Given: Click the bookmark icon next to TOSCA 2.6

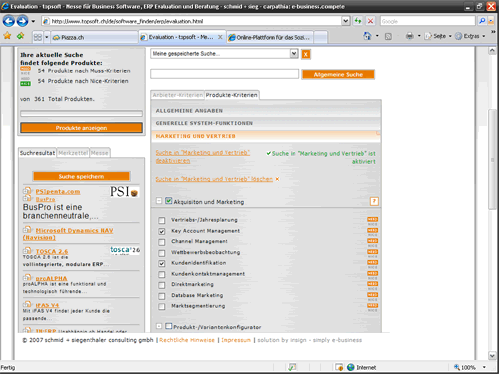Looking at the screenshot, I should (x=27, y=251).
